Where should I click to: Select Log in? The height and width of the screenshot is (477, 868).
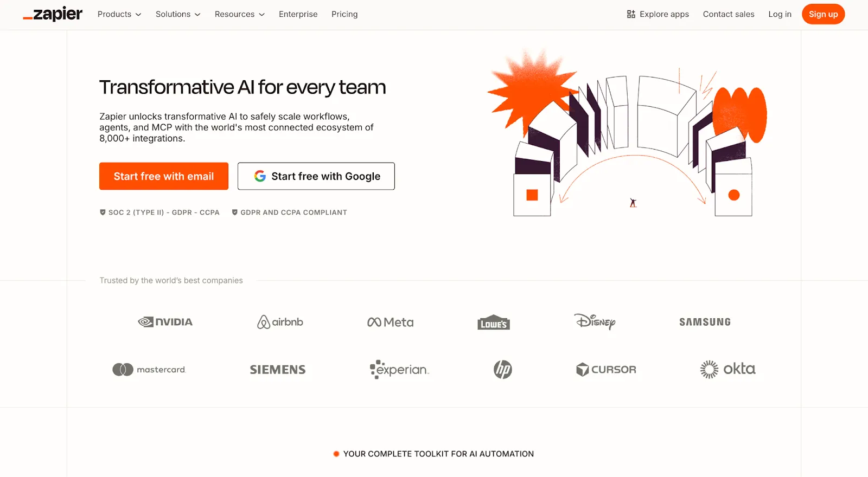click(780, 14)
